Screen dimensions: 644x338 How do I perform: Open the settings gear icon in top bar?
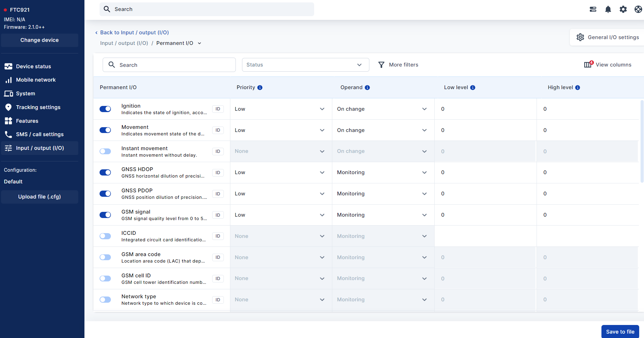pos(623,9)
